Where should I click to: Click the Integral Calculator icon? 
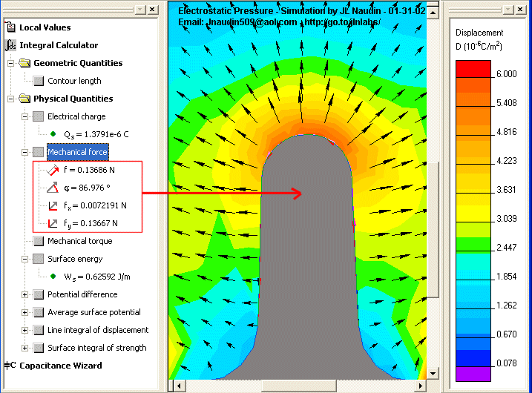[x=10, y=45]
